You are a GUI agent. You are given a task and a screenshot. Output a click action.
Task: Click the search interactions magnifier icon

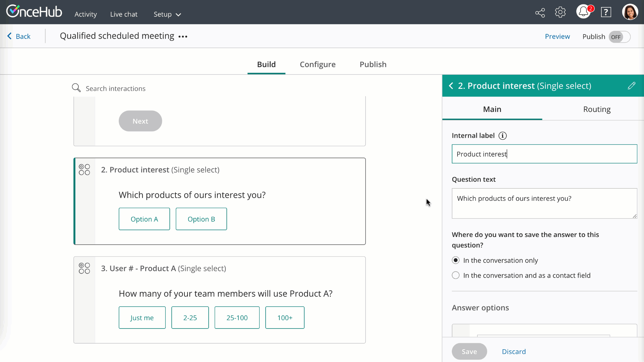(76, 88)
